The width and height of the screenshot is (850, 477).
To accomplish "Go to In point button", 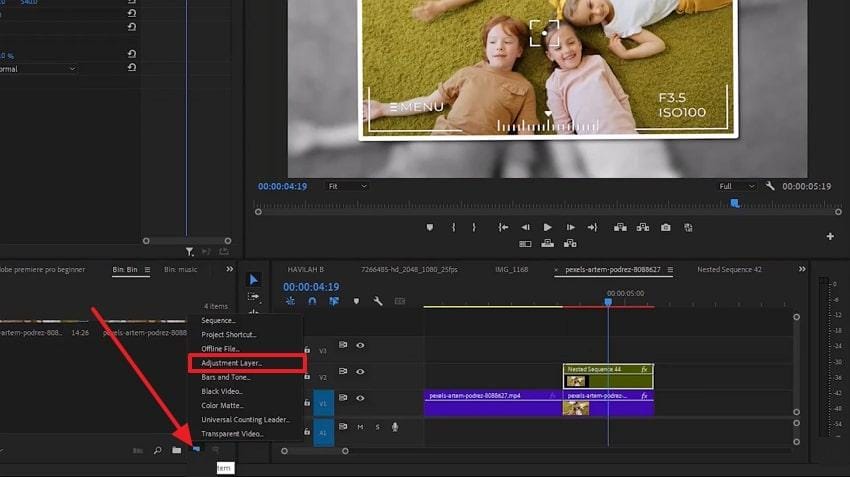I will pyautogui.click(x=503, y=228).
